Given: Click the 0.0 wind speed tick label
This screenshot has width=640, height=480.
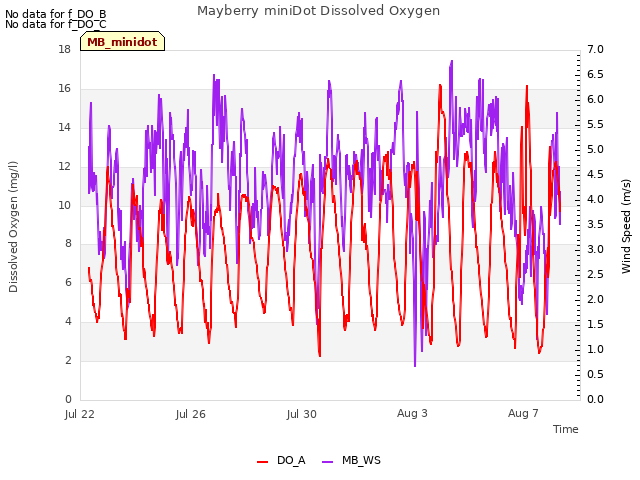Looking at the screenshot, I should [595, 399].
